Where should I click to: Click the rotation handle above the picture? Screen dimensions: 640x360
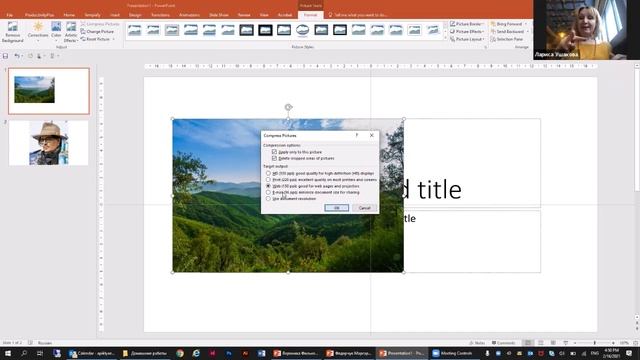288,107
